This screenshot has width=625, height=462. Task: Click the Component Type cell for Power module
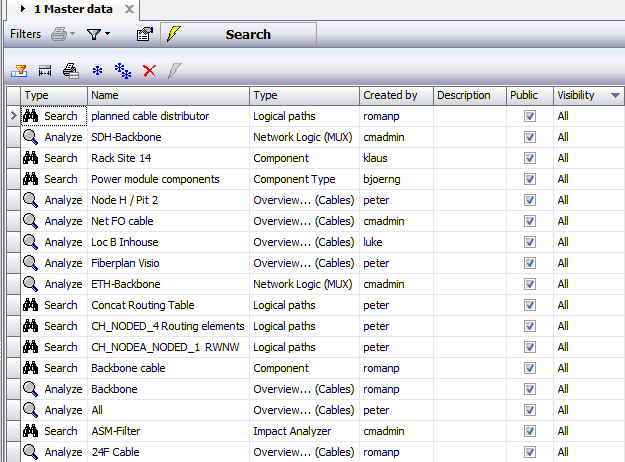pyautogui.click(x=305, y=179)
